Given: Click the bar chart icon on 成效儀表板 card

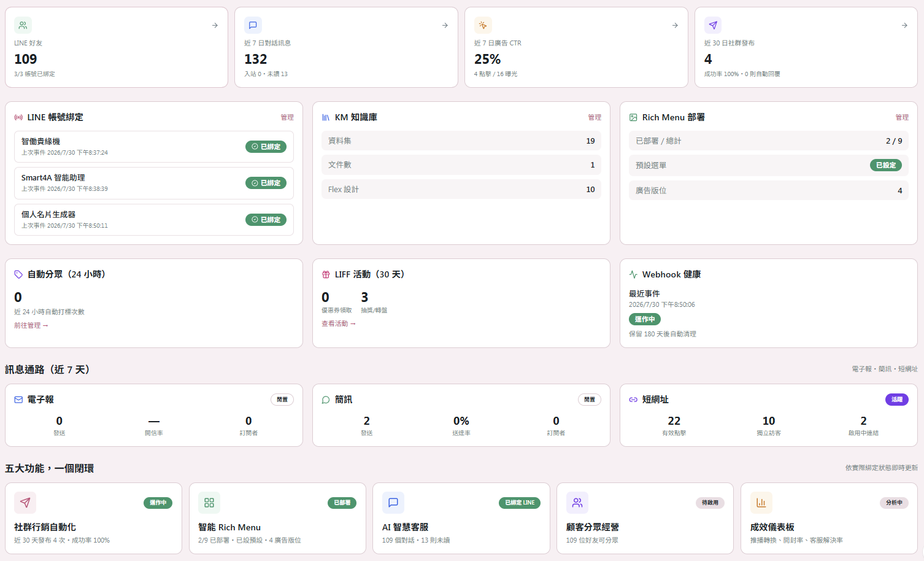Looking at the screenshot, I should [x=761, y=503].
